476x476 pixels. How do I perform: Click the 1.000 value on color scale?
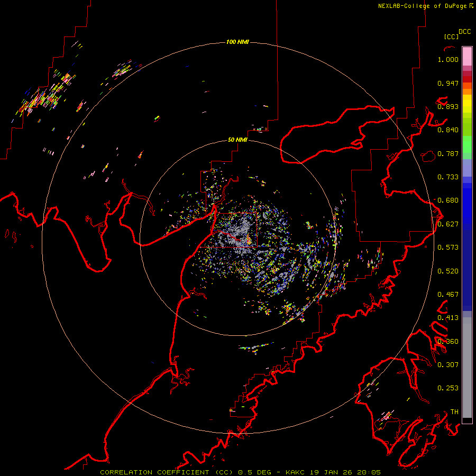point(448,59)
